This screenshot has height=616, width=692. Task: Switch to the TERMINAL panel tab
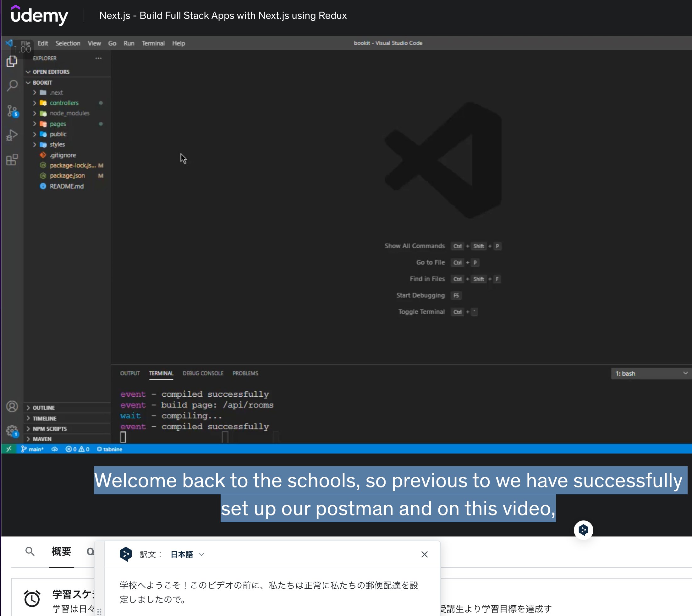(x=161, y=373)
